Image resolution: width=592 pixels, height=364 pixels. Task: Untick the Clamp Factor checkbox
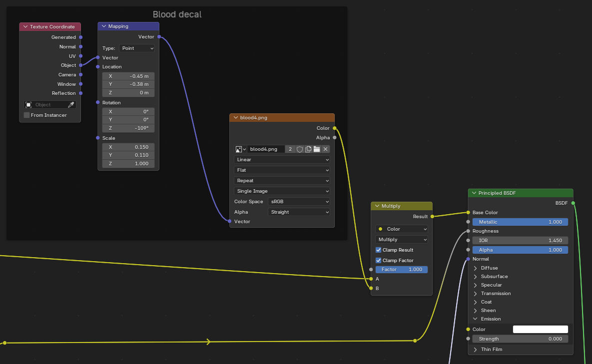coord(379,261)
